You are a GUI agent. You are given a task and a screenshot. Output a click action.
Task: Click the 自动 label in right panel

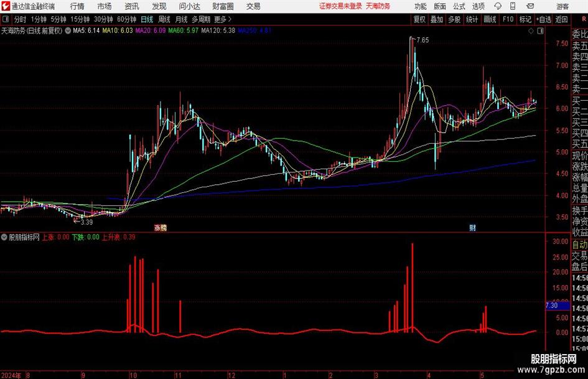coord(580,245)
